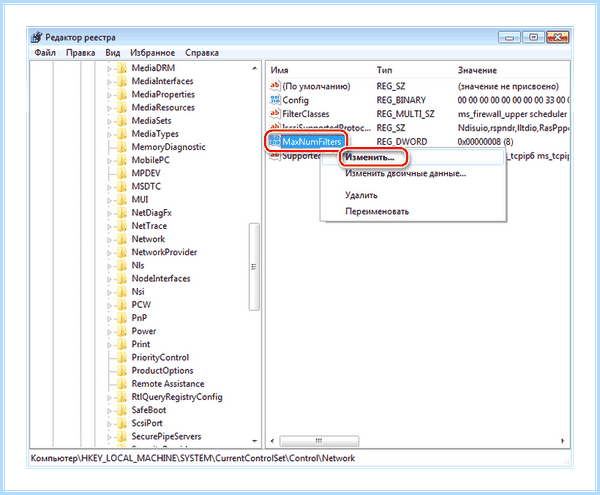600x495 pixels.
Task: Click the values pane scroll right arrow
Action: [x=562, y=441]
